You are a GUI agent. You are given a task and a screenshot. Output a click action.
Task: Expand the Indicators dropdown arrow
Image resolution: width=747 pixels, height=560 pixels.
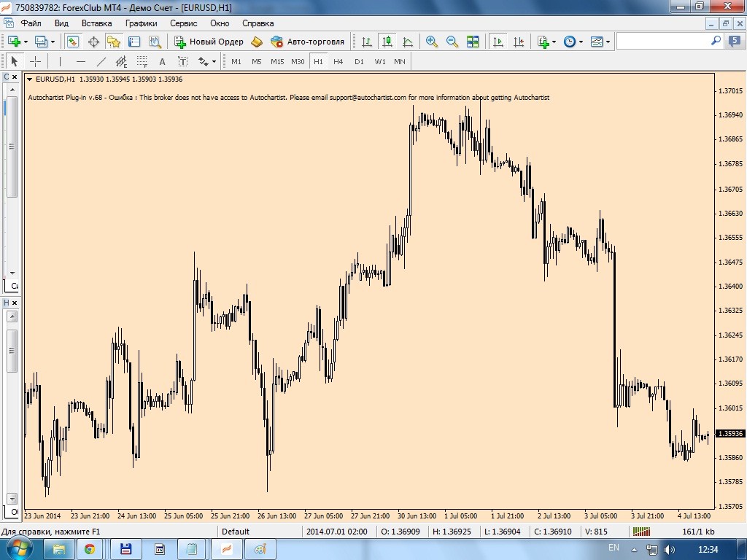[554, 42]
